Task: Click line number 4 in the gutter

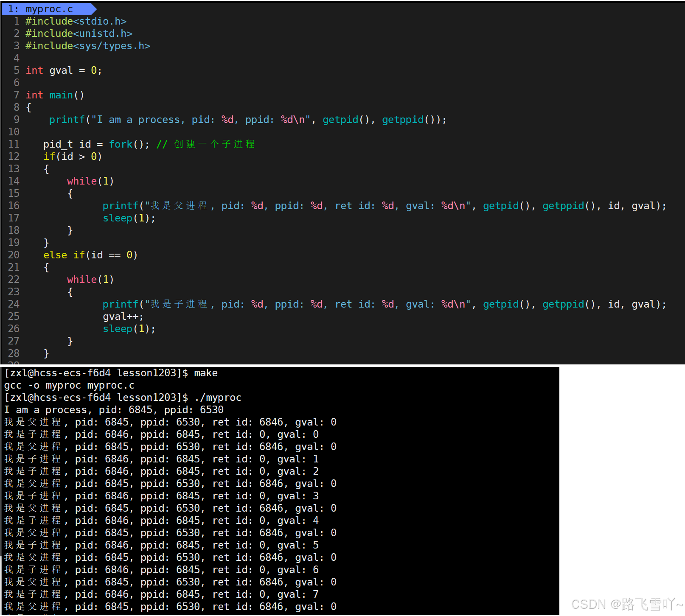Action: coord(17,58)
